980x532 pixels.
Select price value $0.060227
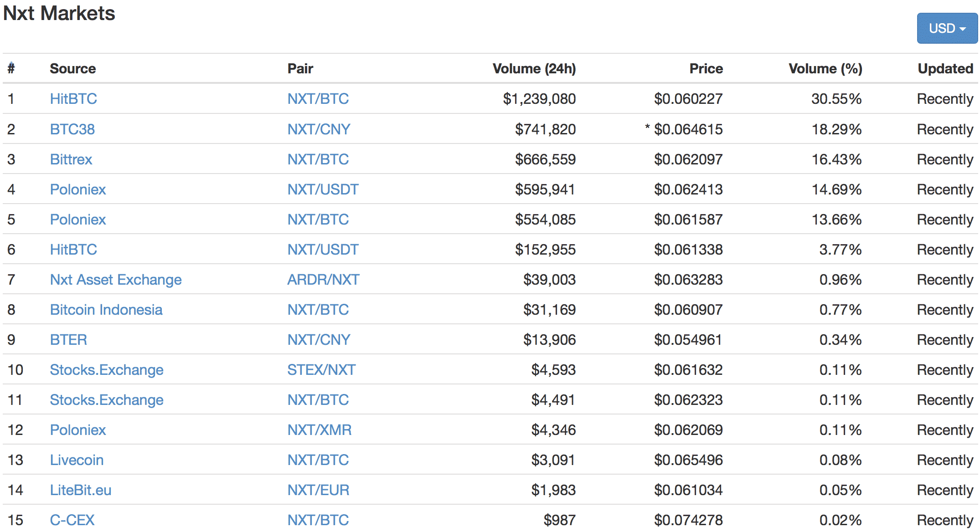coord(688,99)
